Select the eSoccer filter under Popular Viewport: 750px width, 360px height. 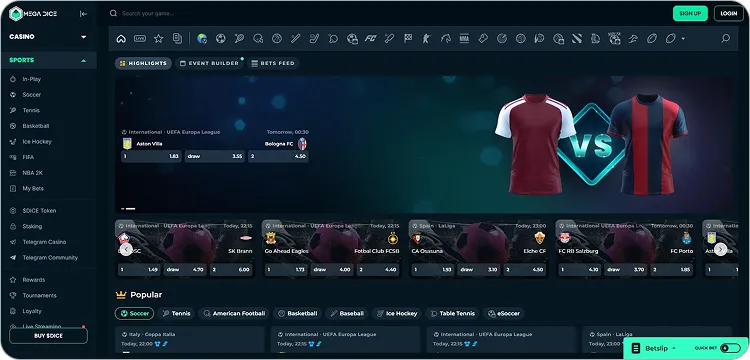coord(504,314)
